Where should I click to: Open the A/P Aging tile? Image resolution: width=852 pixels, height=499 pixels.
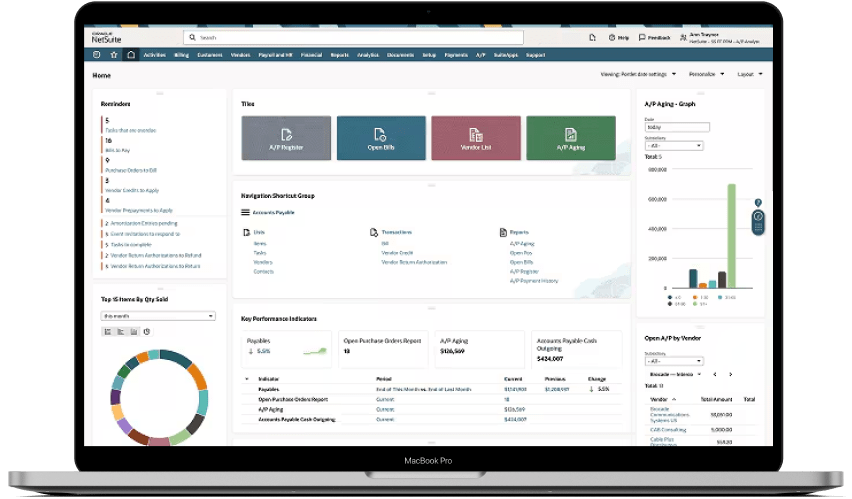coord(571,138)
